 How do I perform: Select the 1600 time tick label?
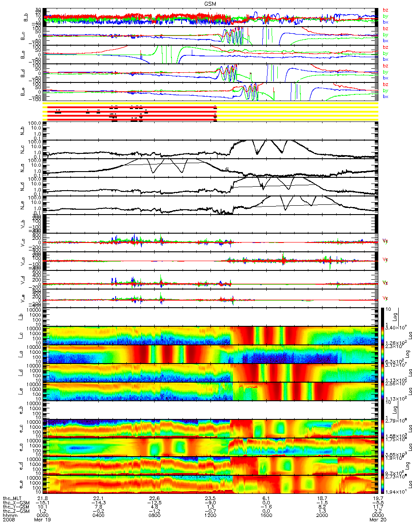pyautogui.click(x=266, y=516)
